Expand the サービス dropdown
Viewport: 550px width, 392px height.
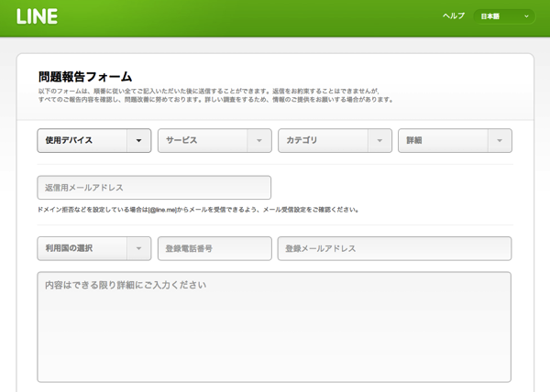point(214,140)
